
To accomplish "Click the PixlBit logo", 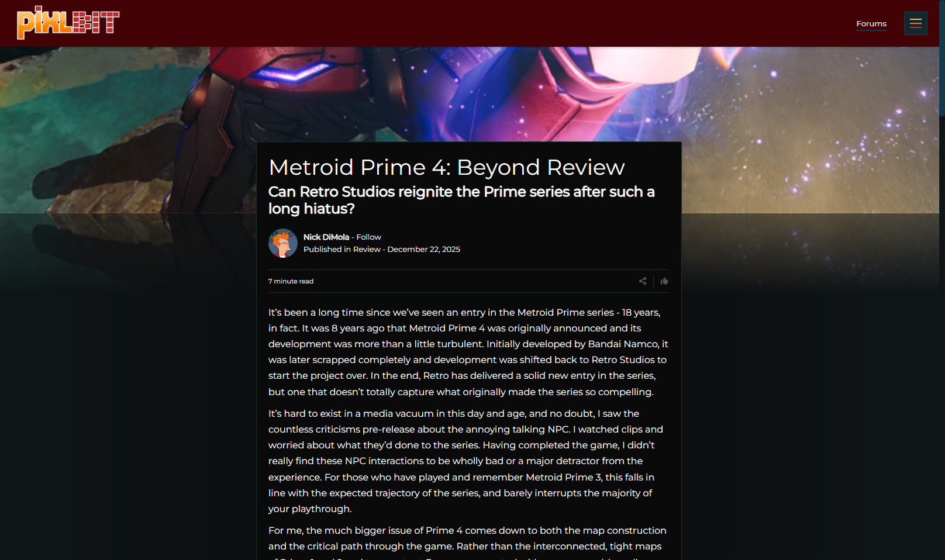I will click(x=68, y=23).
